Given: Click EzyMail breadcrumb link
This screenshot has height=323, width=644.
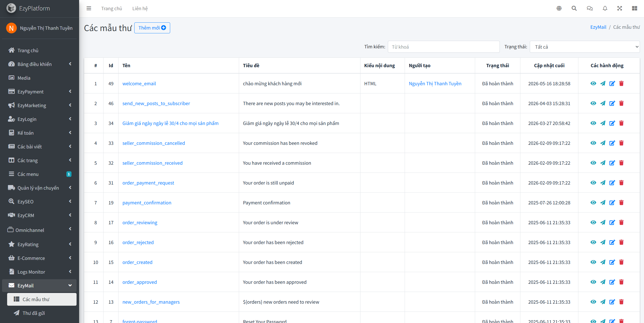Looking at the screenshot, I should [598, 27].
